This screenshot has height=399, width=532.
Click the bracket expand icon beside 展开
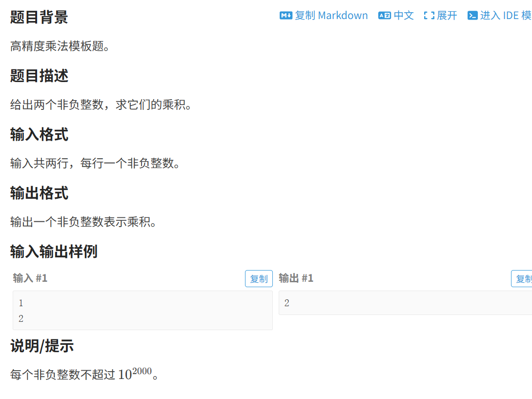click(x=429, y=16)
